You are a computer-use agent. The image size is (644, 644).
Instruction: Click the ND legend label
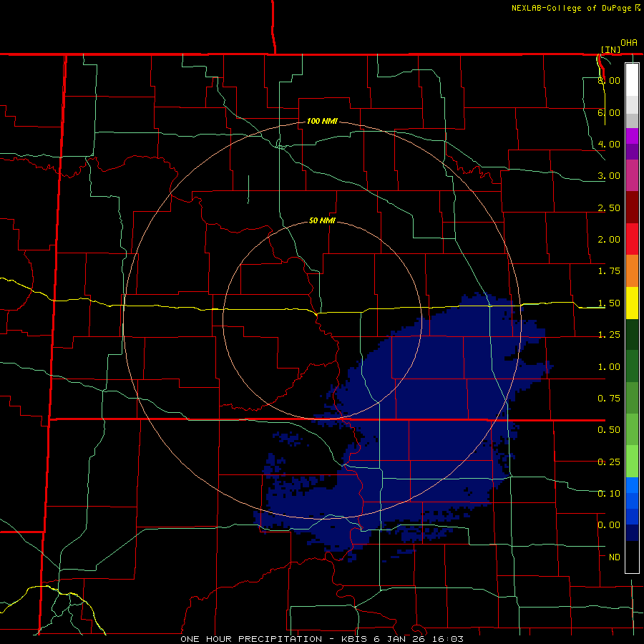pyautogui.click(x=615, y=557)
